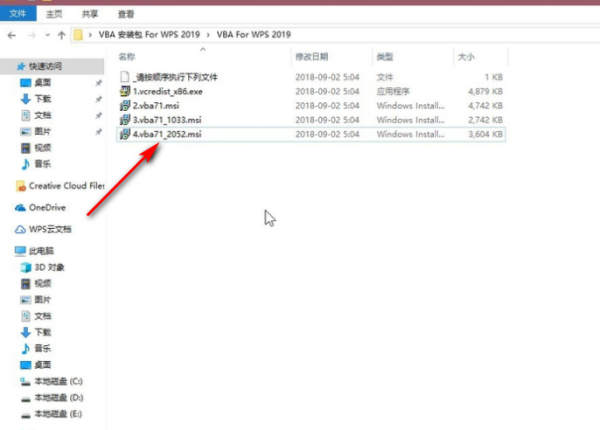Sort by 类型 column header
The width and height of the screenshot is (600, 430).
coord(385,57)
